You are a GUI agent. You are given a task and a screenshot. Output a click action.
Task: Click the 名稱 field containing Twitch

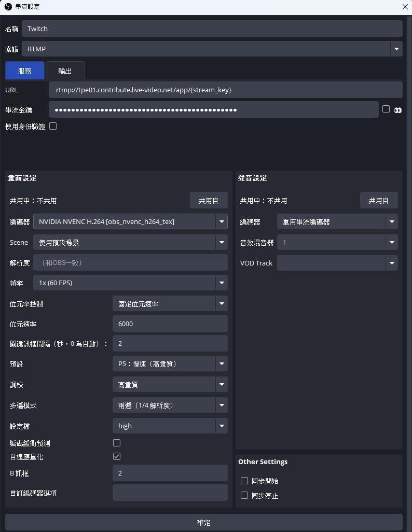(x=212, y=29)
